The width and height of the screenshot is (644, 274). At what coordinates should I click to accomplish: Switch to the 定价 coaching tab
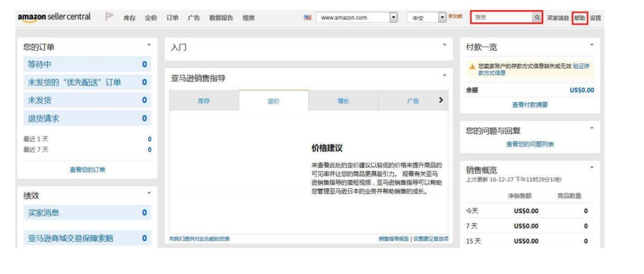[x=274, y=101]
